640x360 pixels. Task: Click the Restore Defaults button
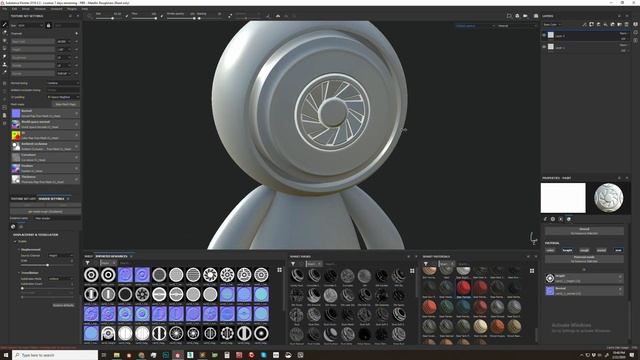(63, 305)
